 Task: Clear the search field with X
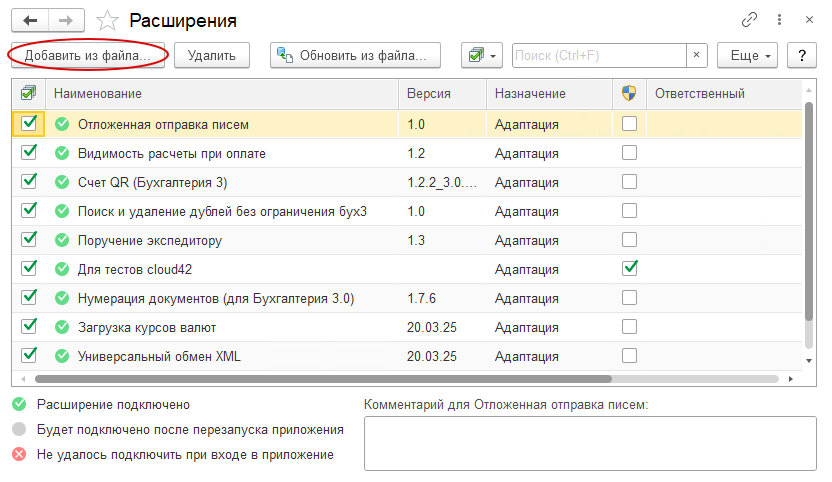(697, 56)
